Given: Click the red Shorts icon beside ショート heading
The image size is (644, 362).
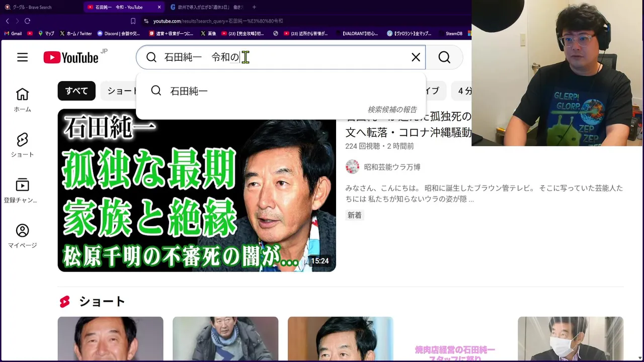Looking at the screenshot, I should click(x=65, y=302).
